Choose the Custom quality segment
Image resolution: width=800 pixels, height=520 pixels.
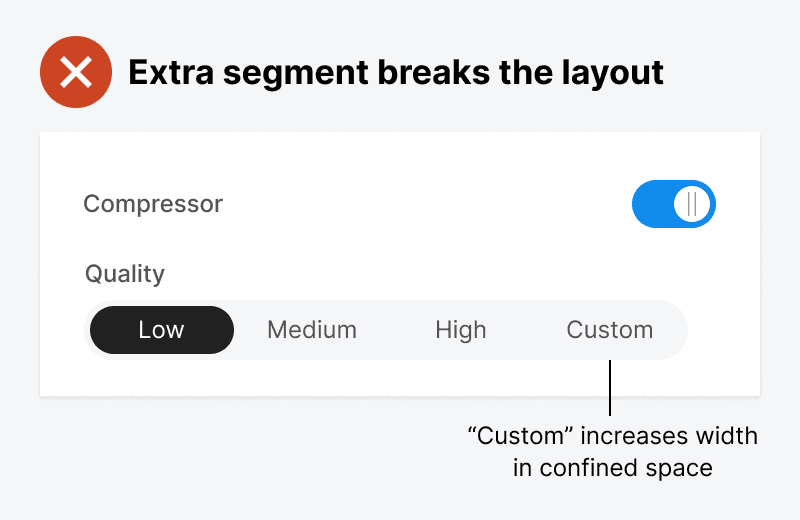[609, 330]
